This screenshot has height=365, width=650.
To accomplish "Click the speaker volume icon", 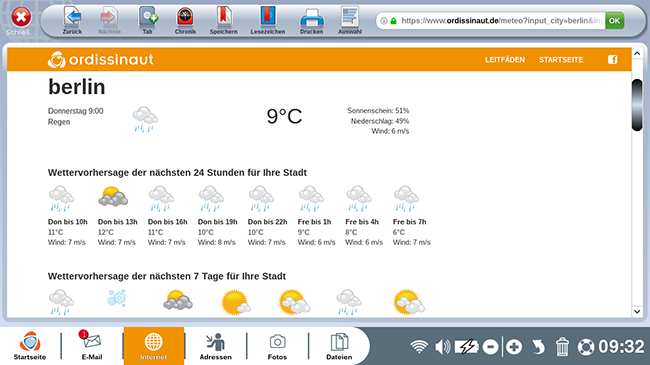I will [443, 347].
